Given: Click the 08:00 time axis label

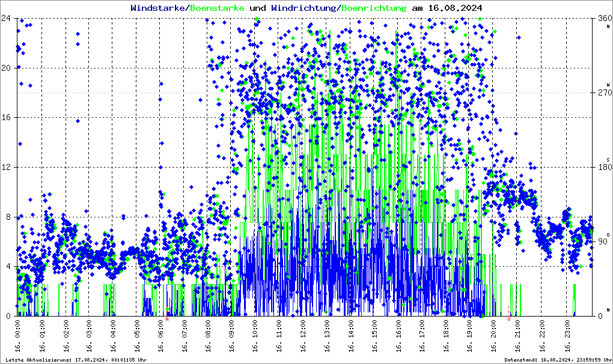Looking at the screenshot, I should tap(209, 336).
